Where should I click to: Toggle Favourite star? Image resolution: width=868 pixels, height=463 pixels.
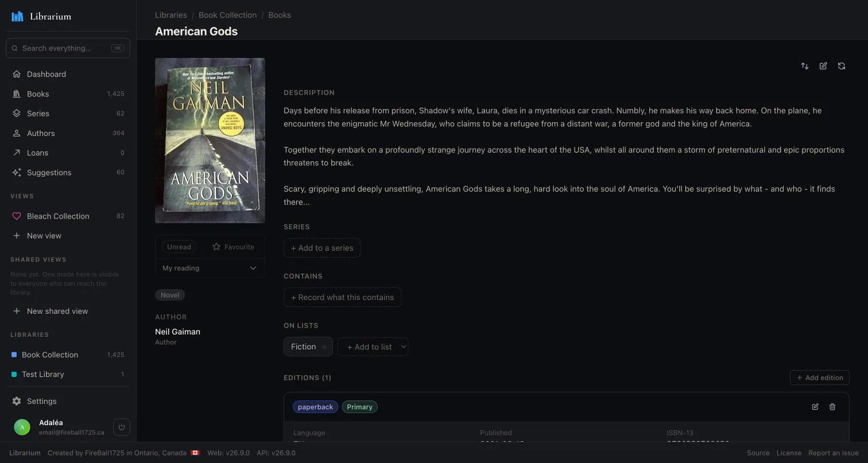pos(233,247)
